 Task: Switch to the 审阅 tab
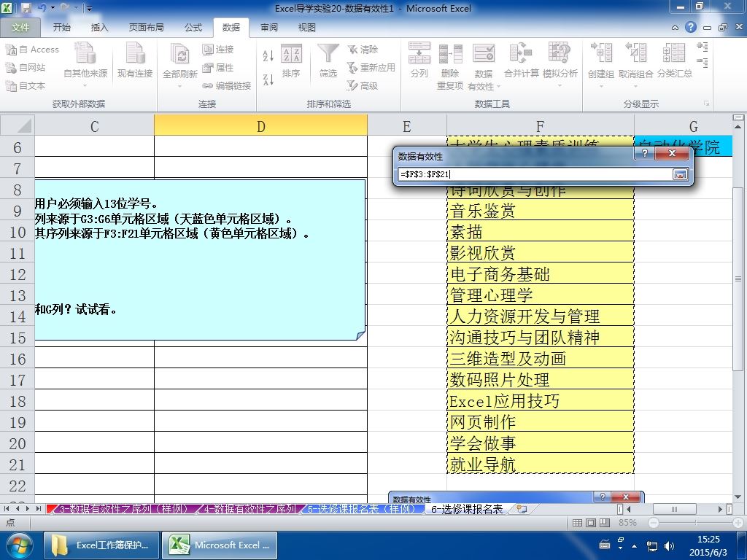click(x=269, y=28)
